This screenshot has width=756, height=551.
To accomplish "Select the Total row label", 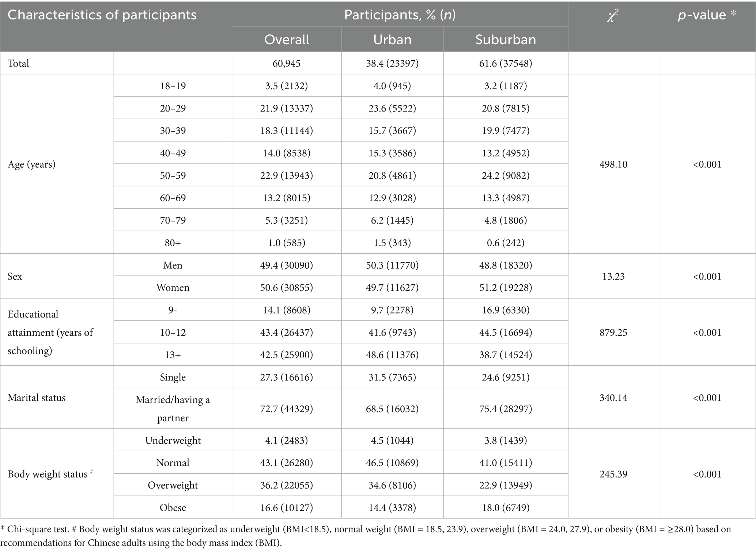I will (x=18, y=63).
